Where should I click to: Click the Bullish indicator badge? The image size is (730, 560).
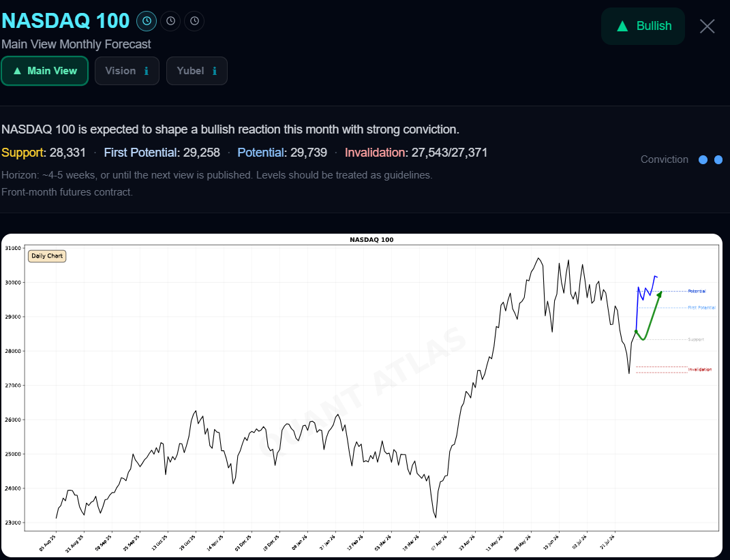tap(643, 26)
